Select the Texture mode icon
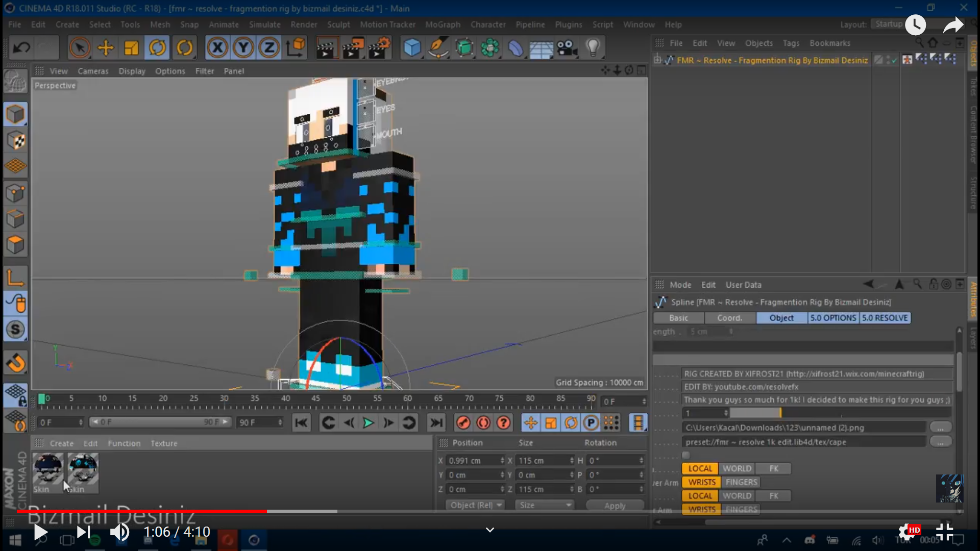The height and width of the screenshot is (551, 980). coord(15,141)
